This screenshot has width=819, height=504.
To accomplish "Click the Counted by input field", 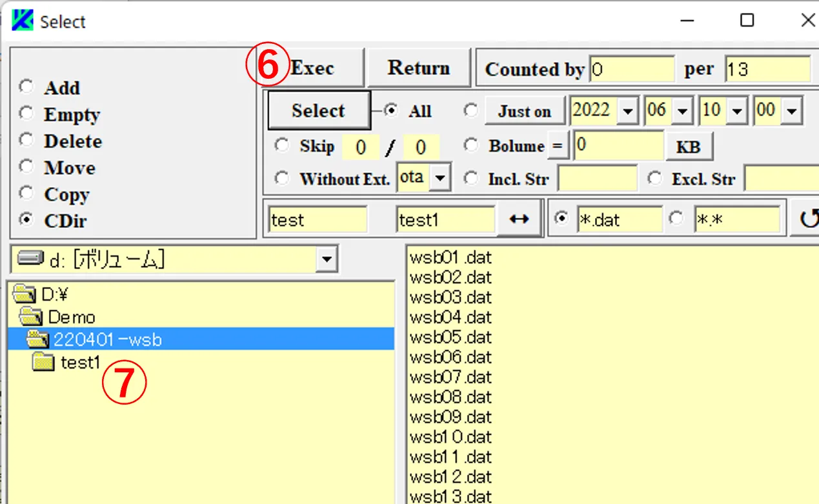I will (x=631, y=69).
